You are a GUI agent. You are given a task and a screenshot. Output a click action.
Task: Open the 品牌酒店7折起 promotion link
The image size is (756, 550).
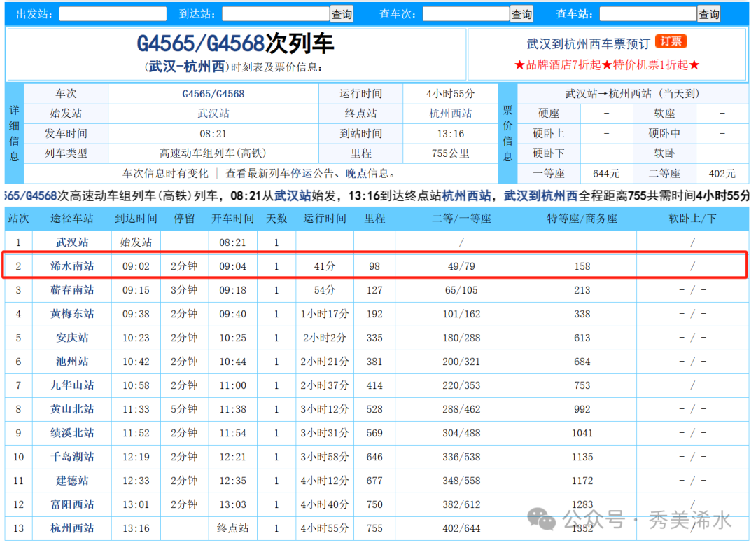(x=563, y=64)
